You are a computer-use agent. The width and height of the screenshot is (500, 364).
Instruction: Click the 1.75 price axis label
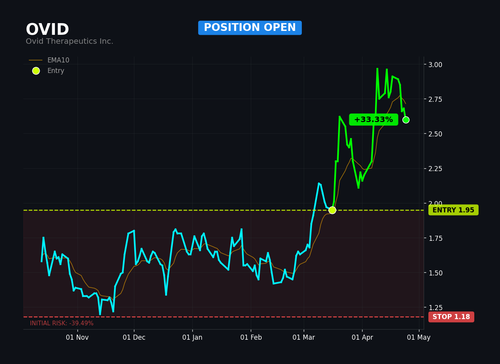[435, 238]
